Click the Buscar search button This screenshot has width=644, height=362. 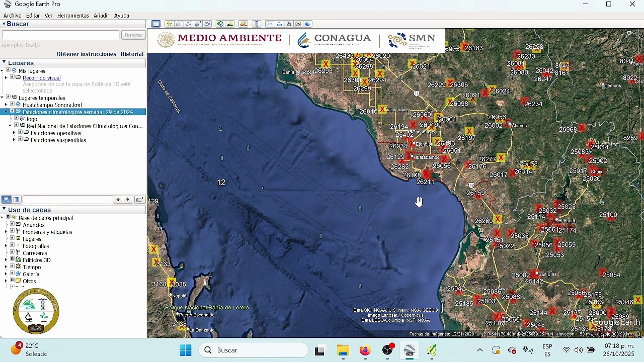pos(133,35)
